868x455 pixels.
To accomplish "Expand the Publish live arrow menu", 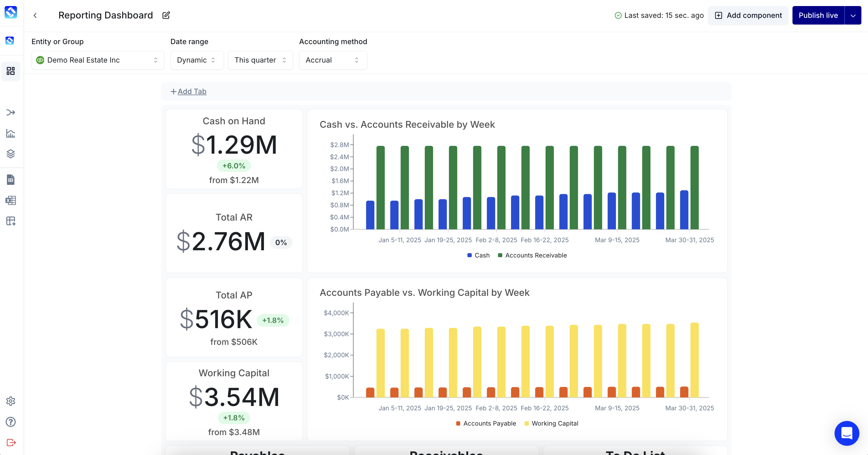I will pyautogui.click(x=853, y=16).
